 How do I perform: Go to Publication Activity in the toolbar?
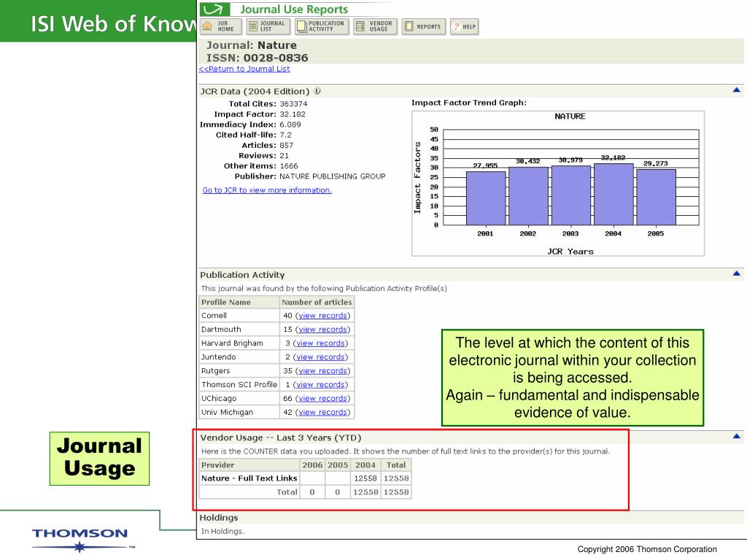pos(322,26)
